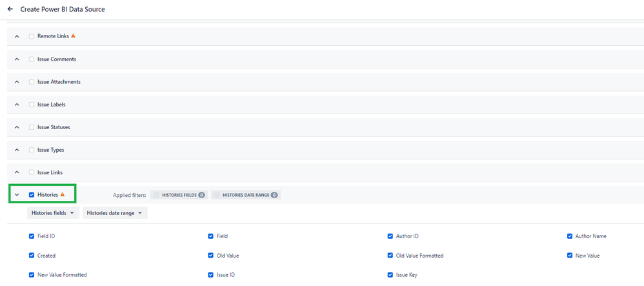Expand the Issue Attachments section chevron
The width and height of the screenshot is (644, 286).
(17, 82)
